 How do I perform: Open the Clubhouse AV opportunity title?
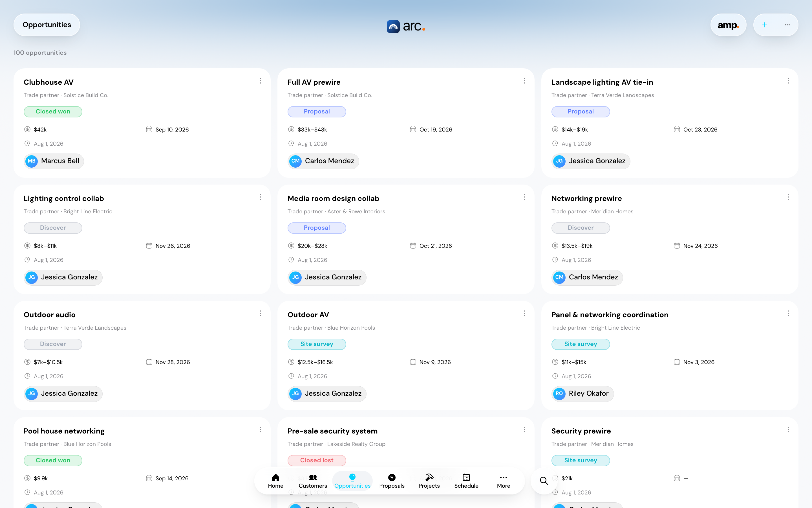(x=49, y=82)
